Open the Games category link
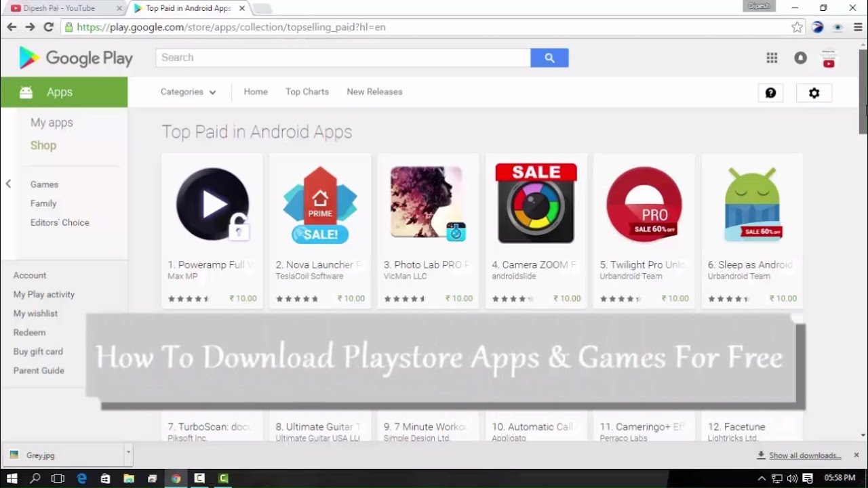Image resolution: width=868 pixels, height=488 pixels. tap(44, 184)
